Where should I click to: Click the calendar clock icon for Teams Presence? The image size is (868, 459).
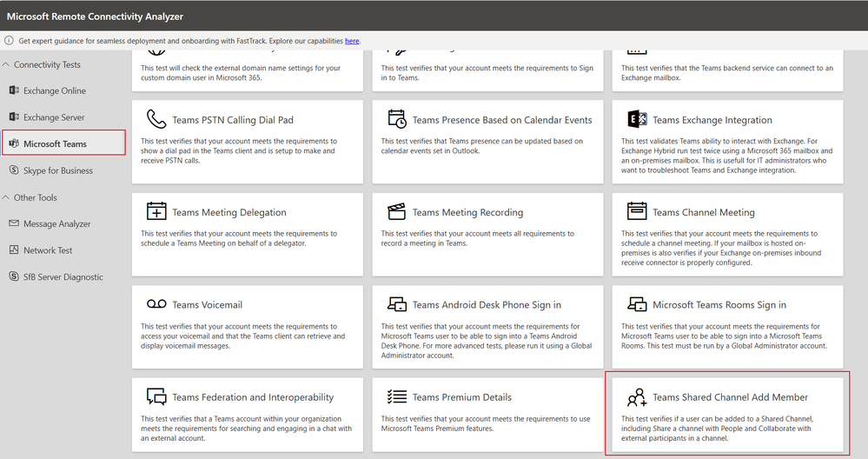pyautogui.click(x=396, y=119)
